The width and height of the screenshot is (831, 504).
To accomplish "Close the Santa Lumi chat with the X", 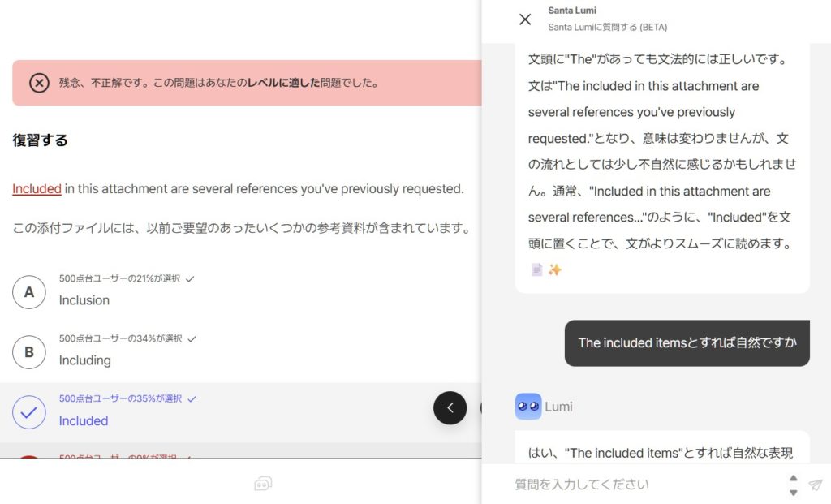I will point(525,19).
